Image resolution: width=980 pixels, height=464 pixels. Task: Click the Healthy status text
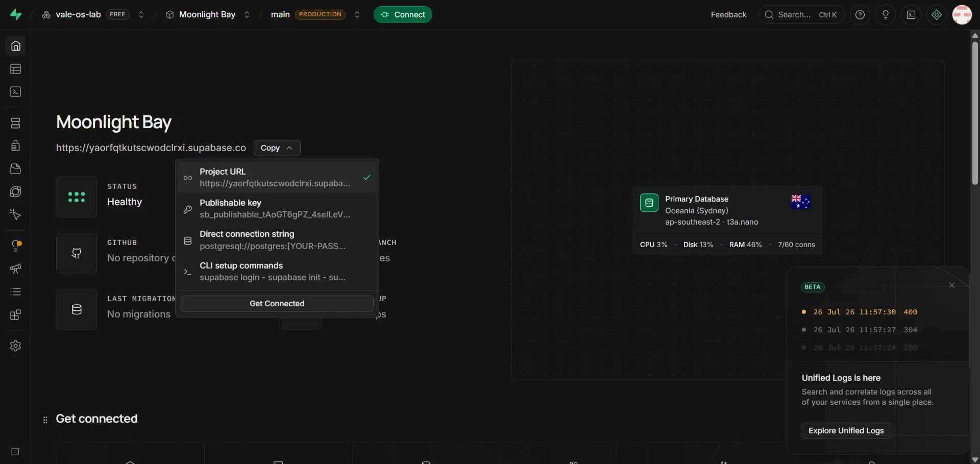pos(125,202)
